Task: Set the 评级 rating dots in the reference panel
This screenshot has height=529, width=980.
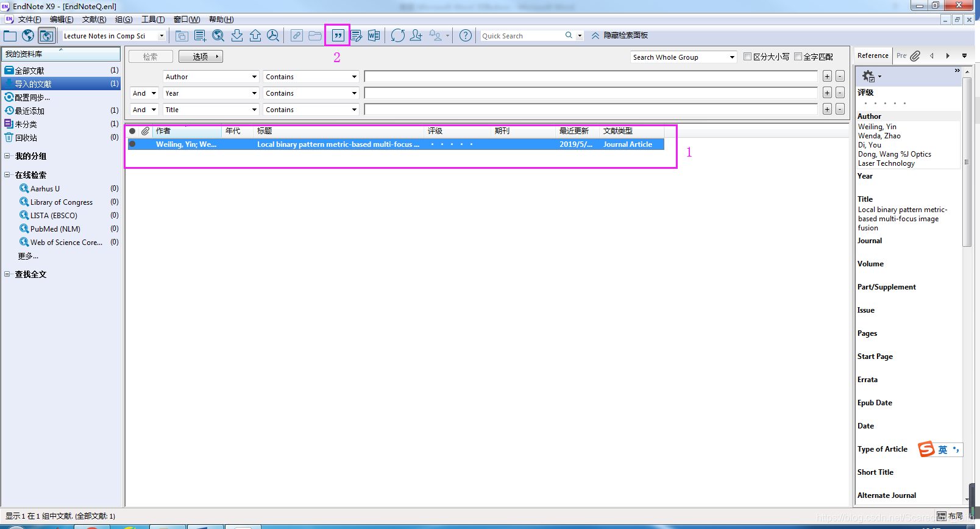Action: pos(885,104)
